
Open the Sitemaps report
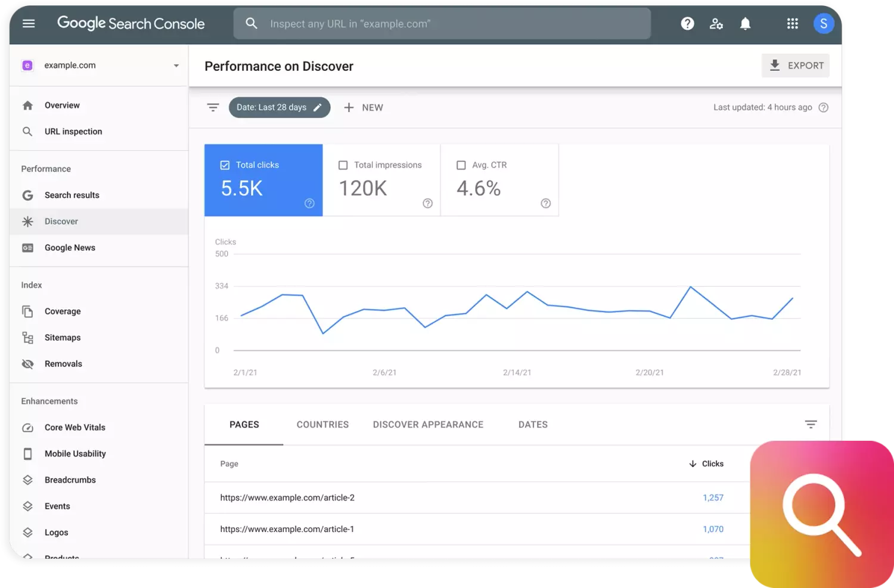(x=63, y=337)
